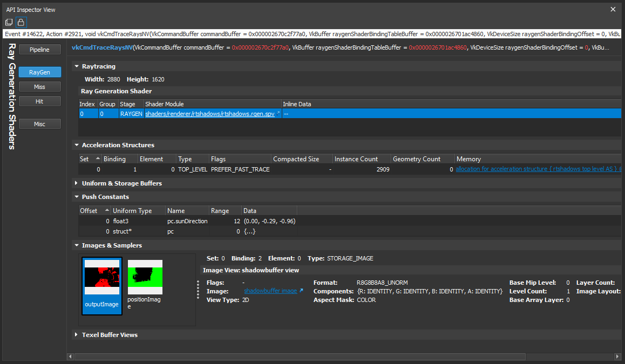Follow the shadowbuffer image link
625x364 pixels.
270,291
